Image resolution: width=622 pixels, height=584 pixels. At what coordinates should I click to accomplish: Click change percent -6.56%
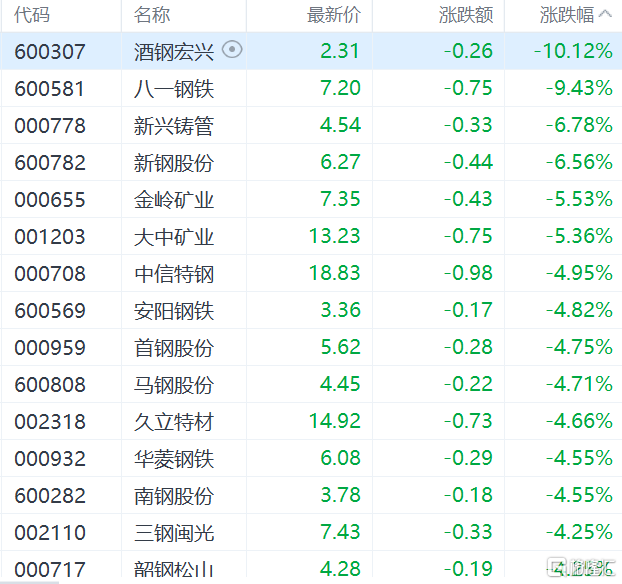click(579, 162)
